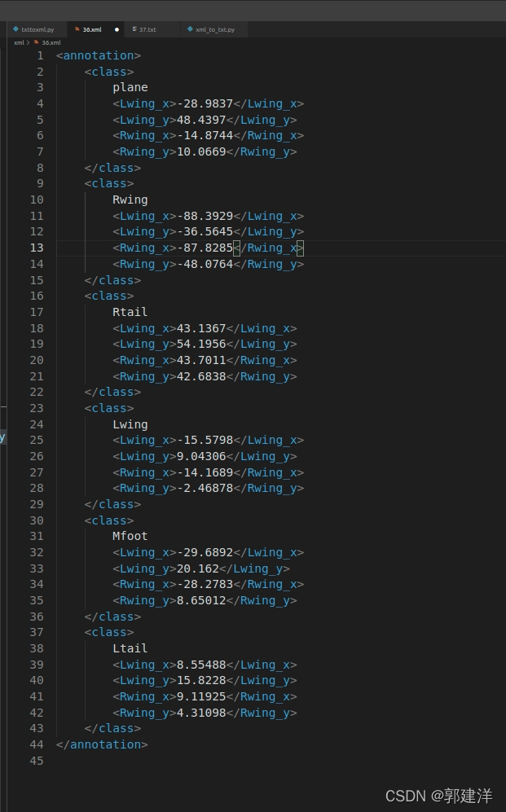Viewport: 506px width, 812px height.
Task: Click the Python icon on xml_to_txt.py tab
Action: point(190,29)
